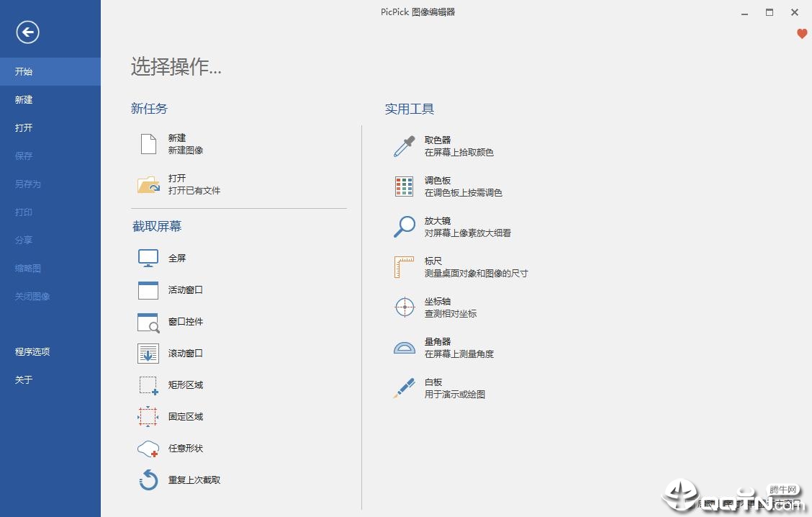Open 程序选项 in the sidebar
This screenshot has height=517, width=812.
(x=32, y=351)
